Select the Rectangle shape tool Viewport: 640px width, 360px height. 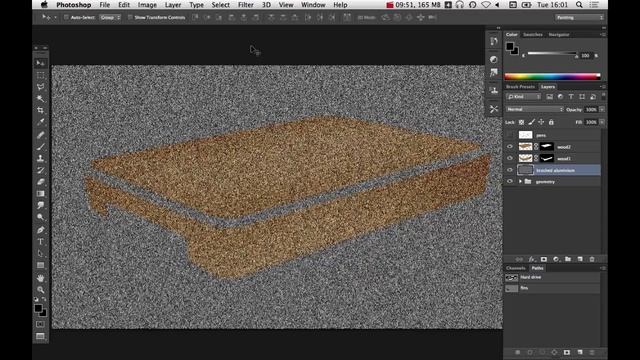tap(40, 265)
